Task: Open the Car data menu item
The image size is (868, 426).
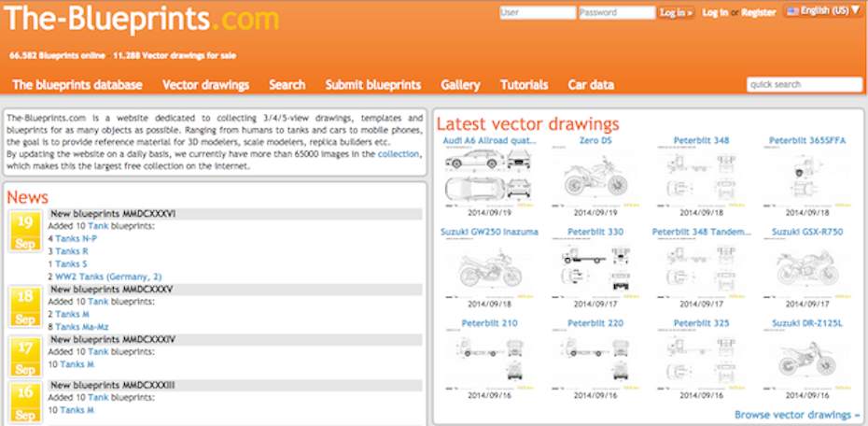Action: [591, 85]
